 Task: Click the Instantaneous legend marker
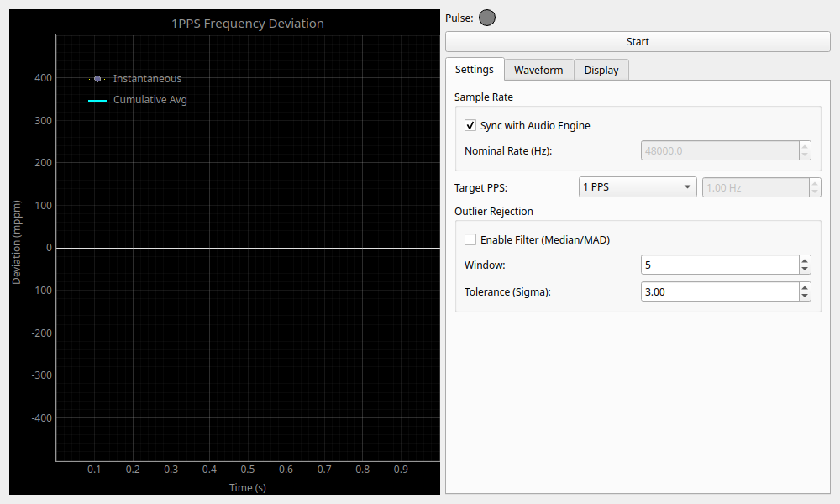pyautogui.click(x=97, y=78)
